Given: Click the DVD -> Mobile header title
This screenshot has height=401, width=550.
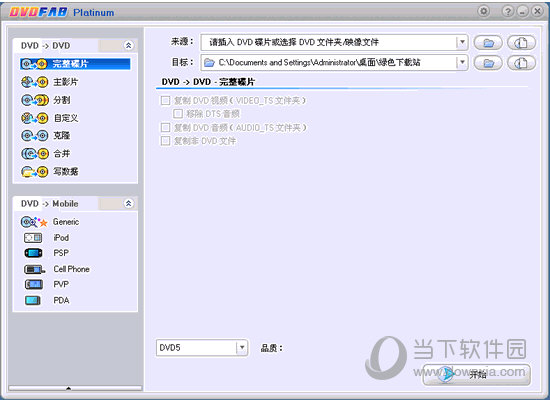Looking at the screenshot, I should pyautogui.click(x=49, y=203).
